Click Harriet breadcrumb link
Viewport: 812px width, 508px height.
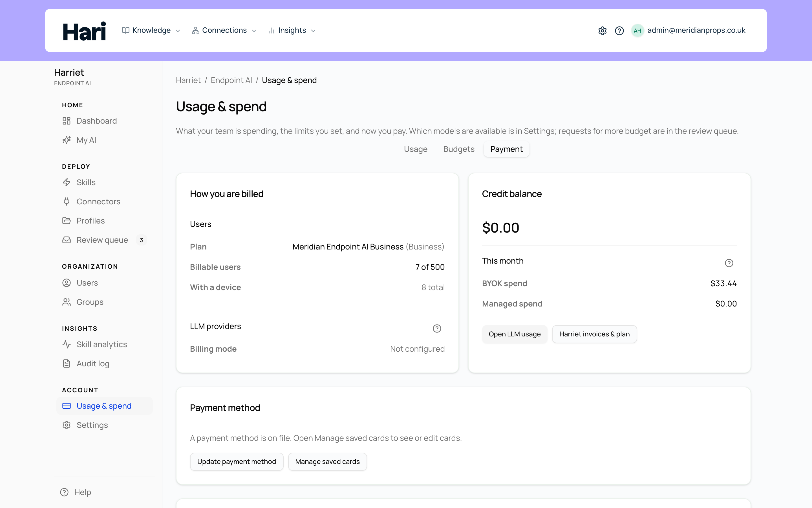point(188,80)
